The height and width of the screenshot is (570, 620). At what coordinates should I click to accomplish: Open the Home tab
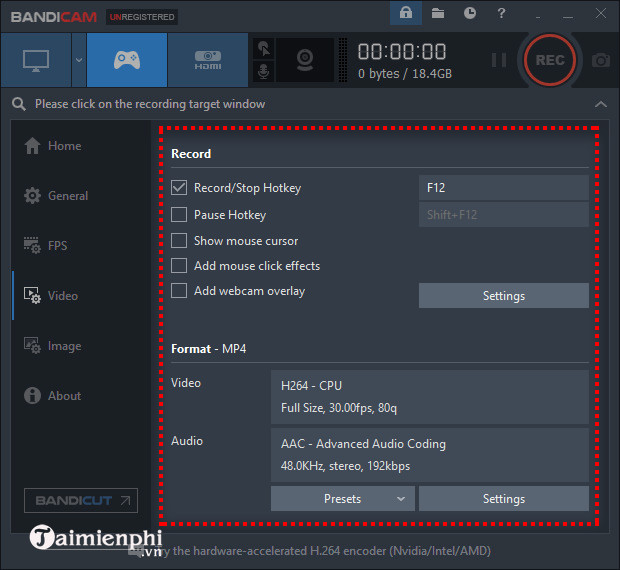53,146
